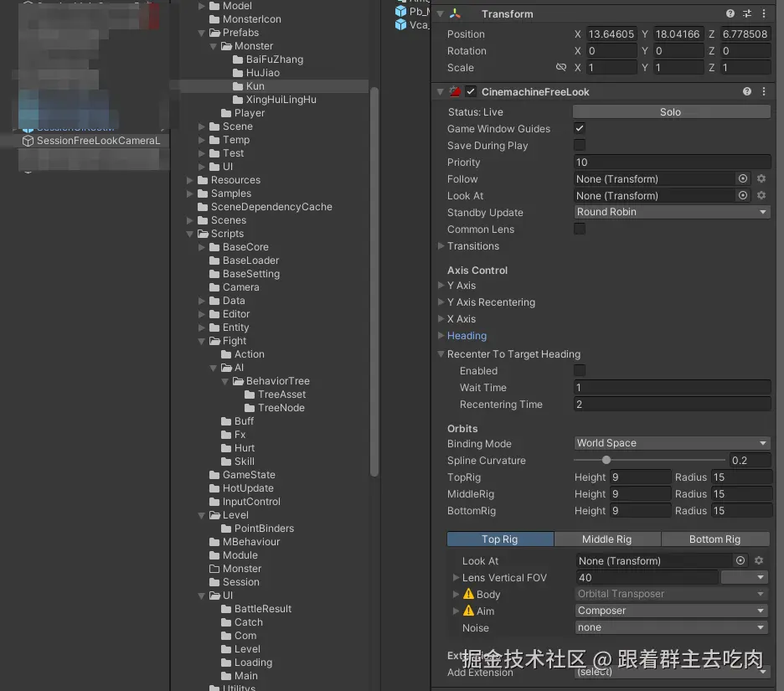This screenshot has height=691, width=784.
Task: Click Scale constrain proportions link icon
Action: coord(561,67)
